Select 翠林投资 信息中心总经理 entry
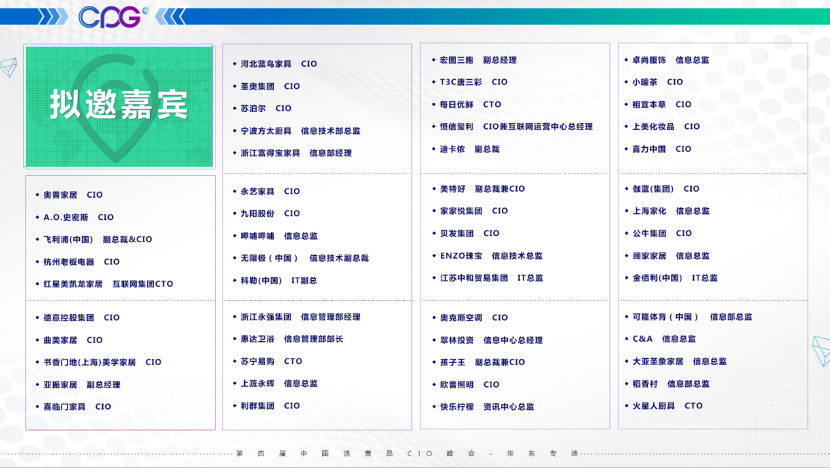 (x=491, y=340)
